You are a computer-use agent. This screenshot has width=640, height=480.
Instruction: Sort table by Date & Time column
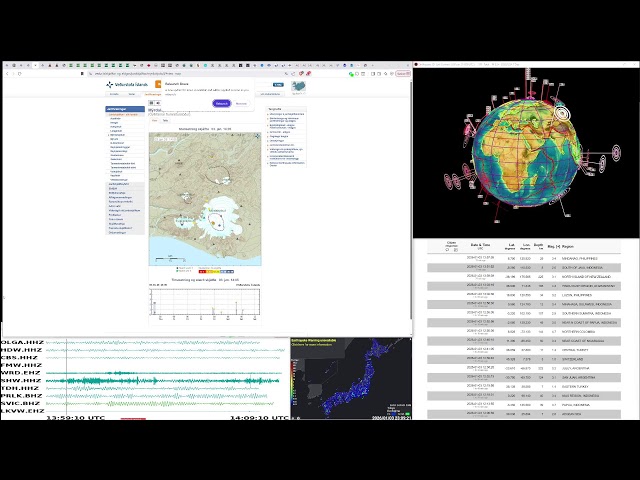pos(480,247)
